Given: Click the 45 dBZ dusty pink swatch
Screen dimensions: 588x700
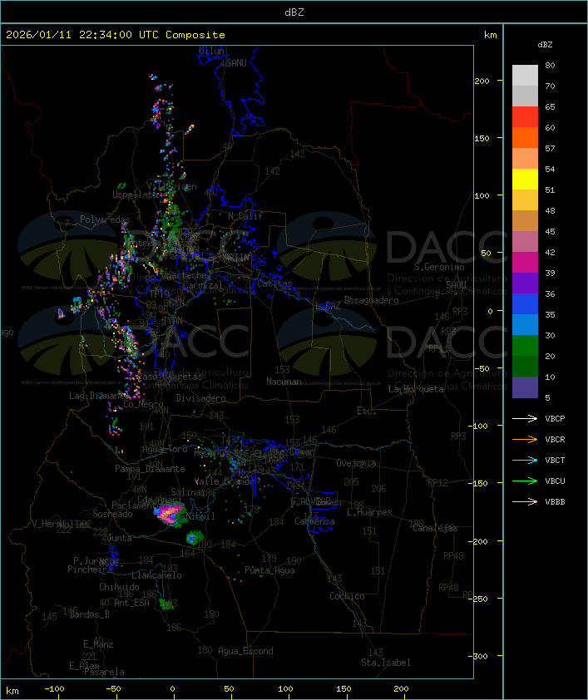Looking at the screenshot, I should pos(525,242).
